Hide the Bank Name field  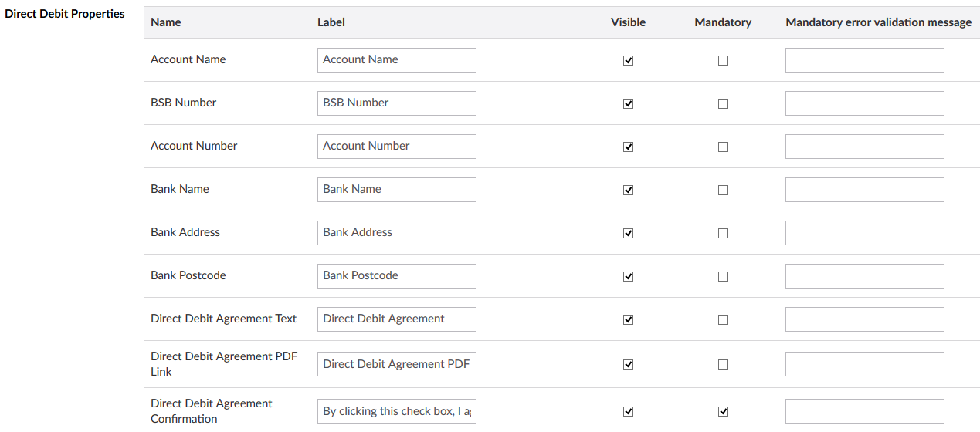(628, 190)
